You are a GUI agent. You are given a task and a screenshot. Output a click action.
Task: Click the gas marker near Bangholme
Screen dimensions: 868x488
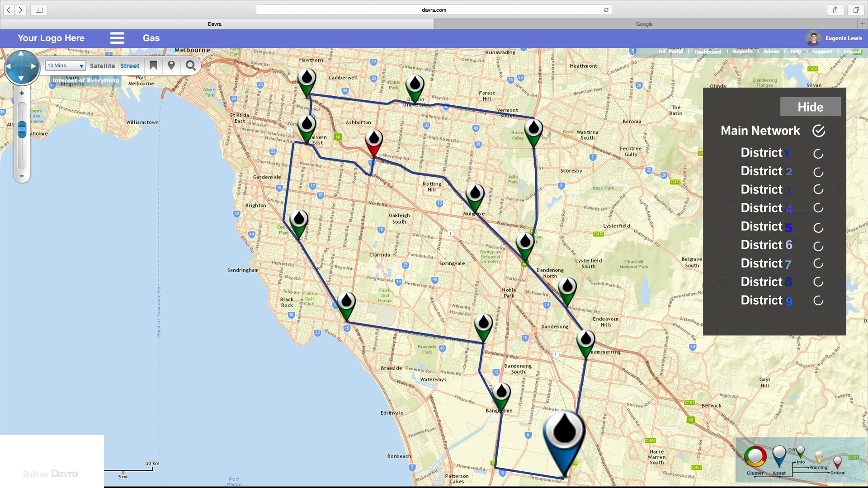click(501, 397)
